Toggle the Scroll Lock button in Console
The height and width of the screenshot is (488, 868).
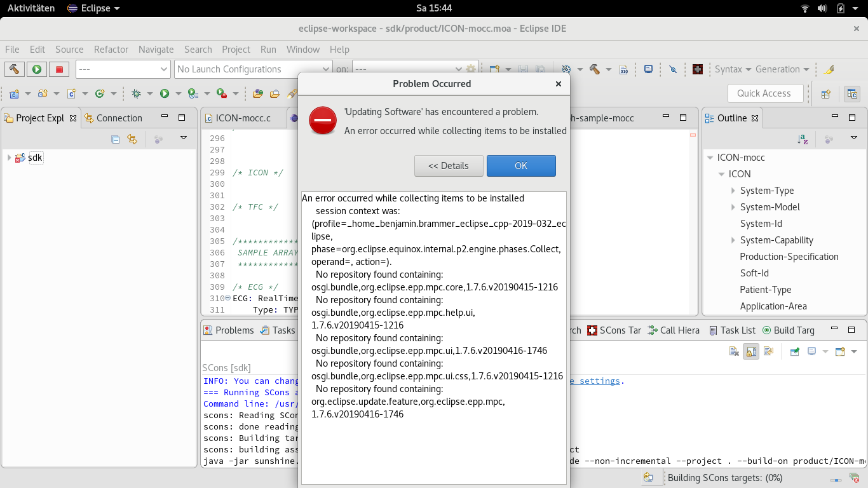point(751,351)
